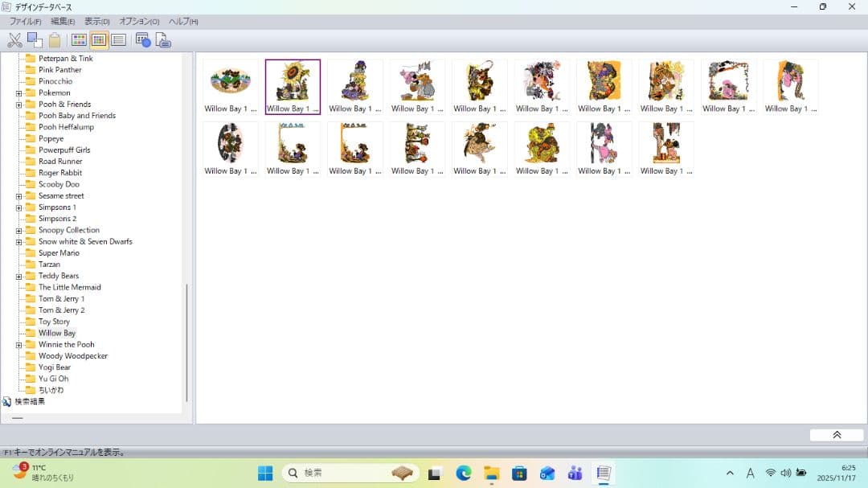Click the Cut scissors toolbar icon
Screen dimensions: 868x488
[14, 40]
